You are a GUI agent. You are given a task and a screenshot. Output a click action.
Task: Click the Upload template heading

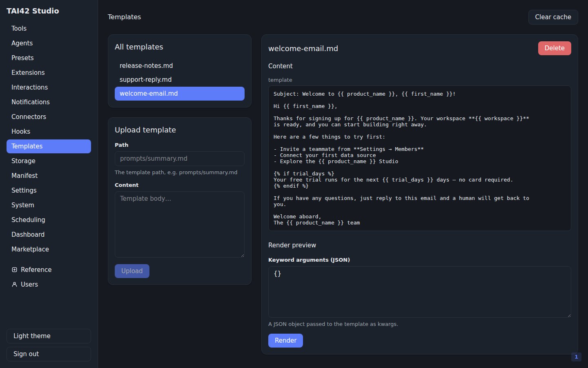(145, 130)
